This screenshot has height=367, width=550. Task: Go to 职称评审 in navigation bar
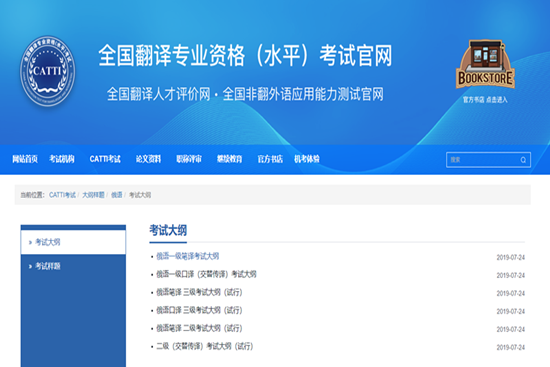click(189, 159)
